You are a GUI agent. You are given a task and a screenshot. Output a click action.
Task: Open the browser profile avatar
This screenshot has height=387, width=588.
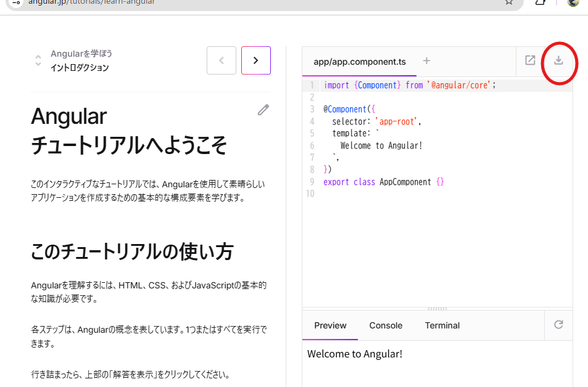pyautogui.click(x=573, y=4)
